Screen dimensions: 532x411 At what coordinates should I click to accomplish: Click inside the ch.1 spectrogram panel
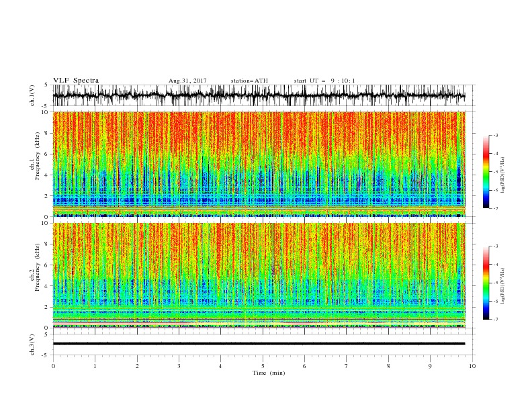(x=259, y=164)
